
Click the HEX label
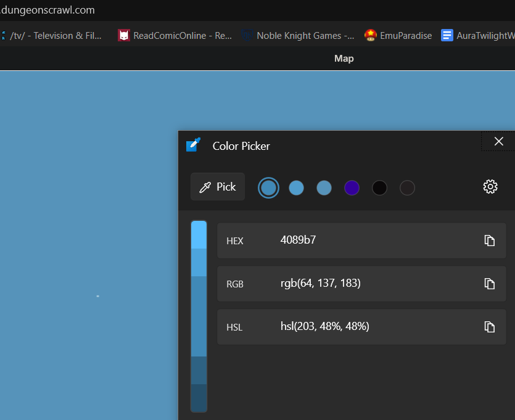click(235, 241)
